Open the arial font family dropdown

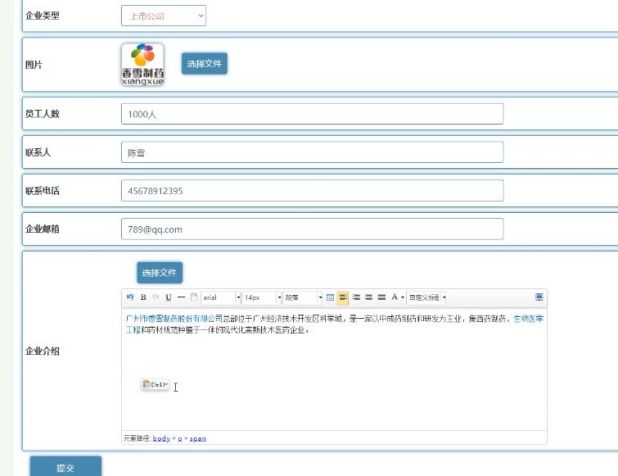coord(221,298)
